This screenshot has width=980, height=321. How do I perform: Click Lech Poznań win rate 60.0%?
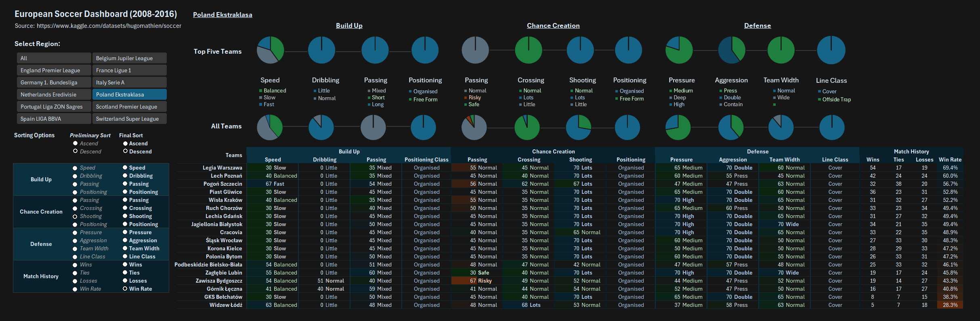coord(950,176)
